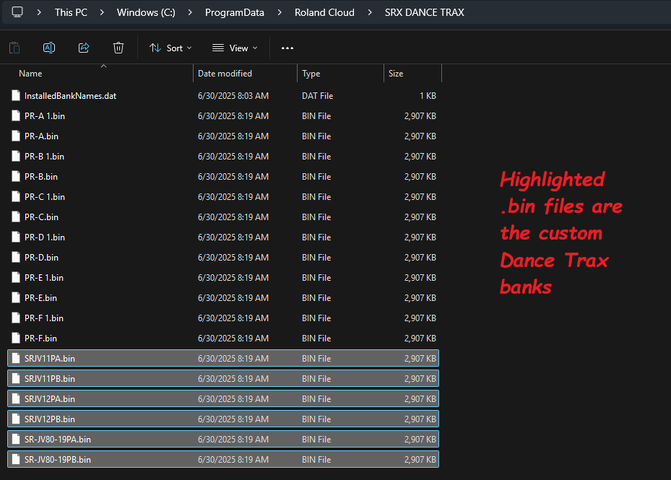Select the PR-F 1.bin file

pyautogui.click(x=223, y=318)
